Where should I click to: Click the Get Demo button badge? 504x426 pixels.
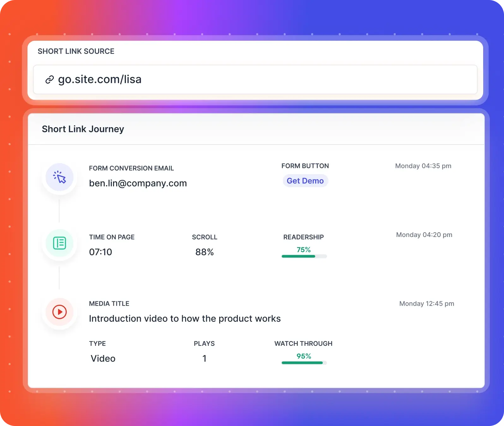(305, 181)
